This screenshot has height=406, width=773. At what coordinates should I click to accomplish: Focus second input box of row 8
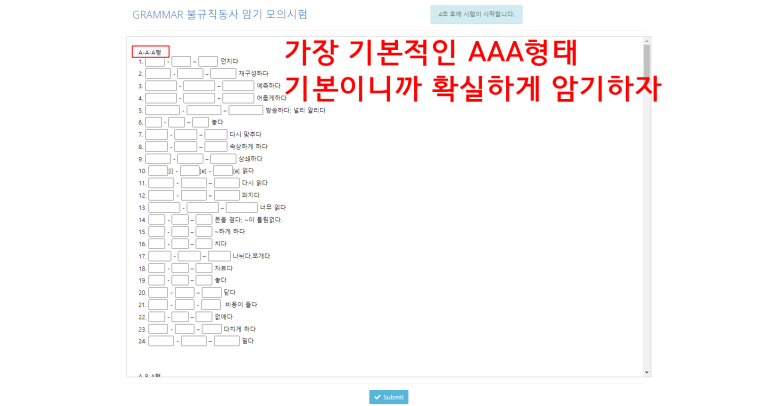186,146
